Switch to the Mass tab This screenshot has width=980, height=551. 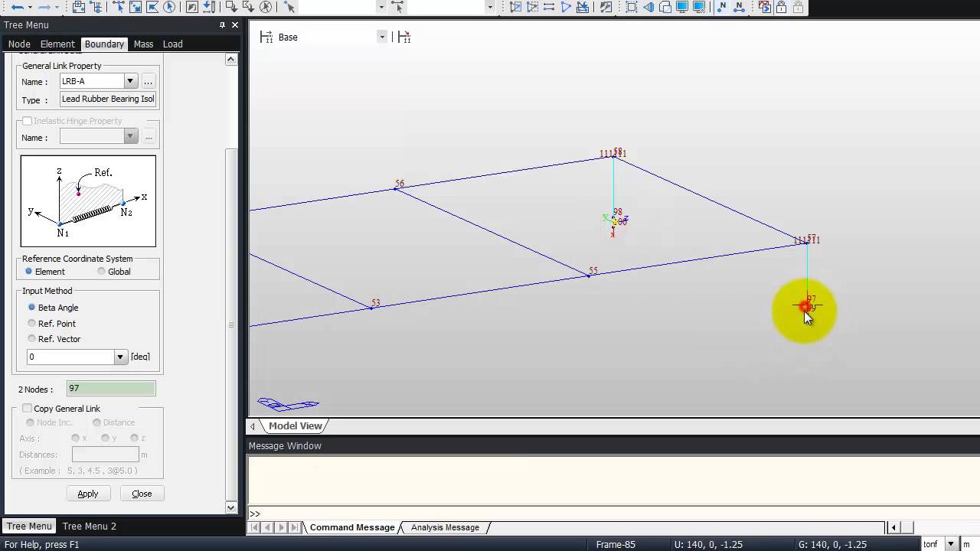143,44
